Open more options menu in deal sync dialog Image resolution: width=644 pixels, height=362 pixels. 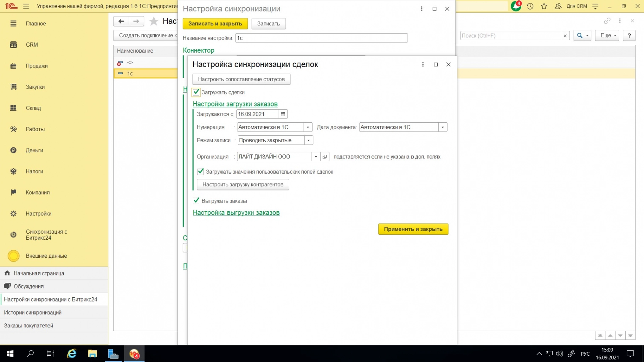[x=423, y=64]
